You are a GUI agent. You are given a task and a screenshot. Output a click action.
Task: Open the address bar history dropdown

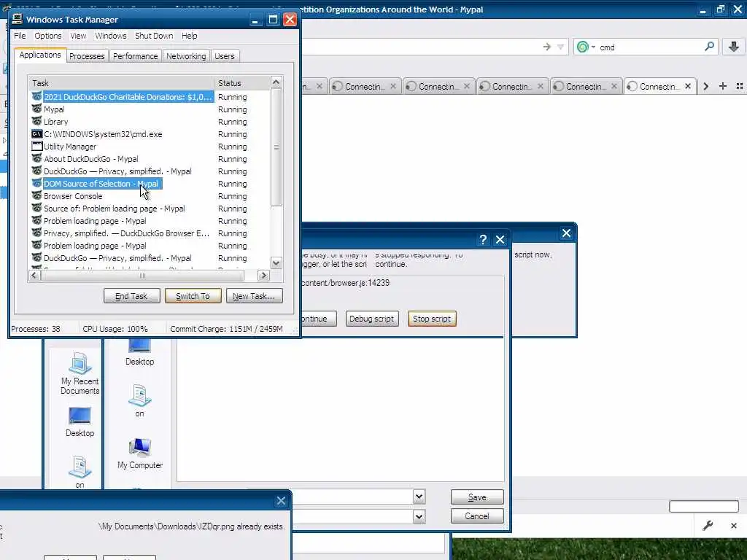[x=561, y=47]
